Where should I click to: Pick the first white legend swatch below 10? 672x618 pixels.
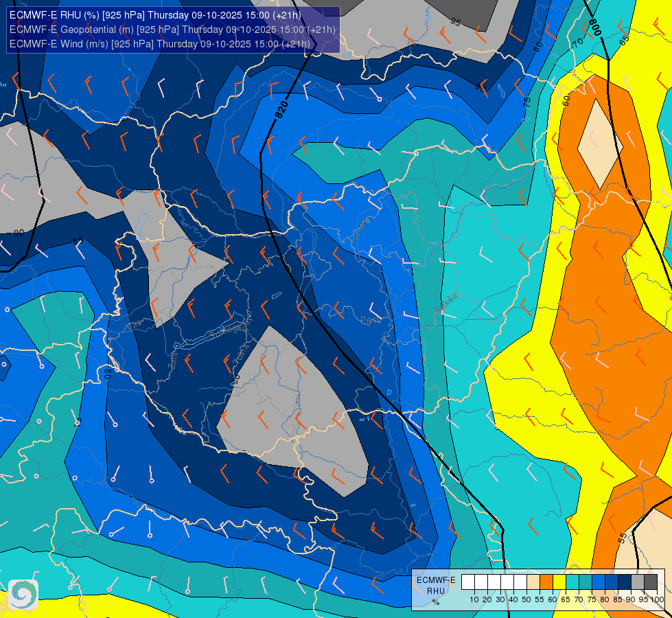point(468,582)
